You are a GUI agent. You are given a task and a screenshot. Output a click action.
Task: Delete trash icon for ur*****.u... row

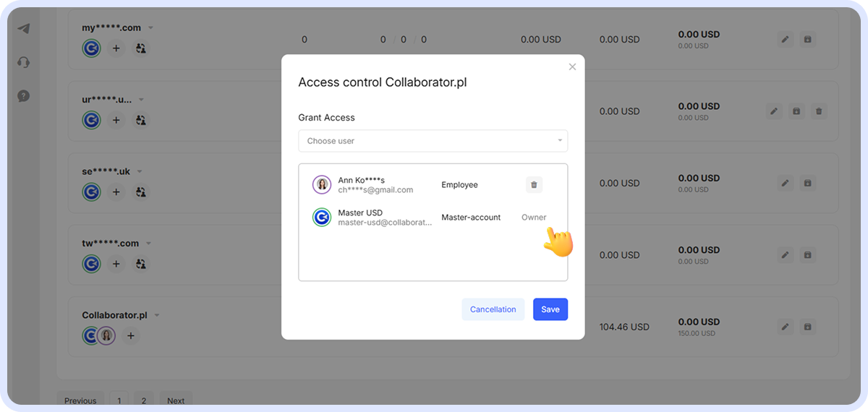tap(819, 111)
